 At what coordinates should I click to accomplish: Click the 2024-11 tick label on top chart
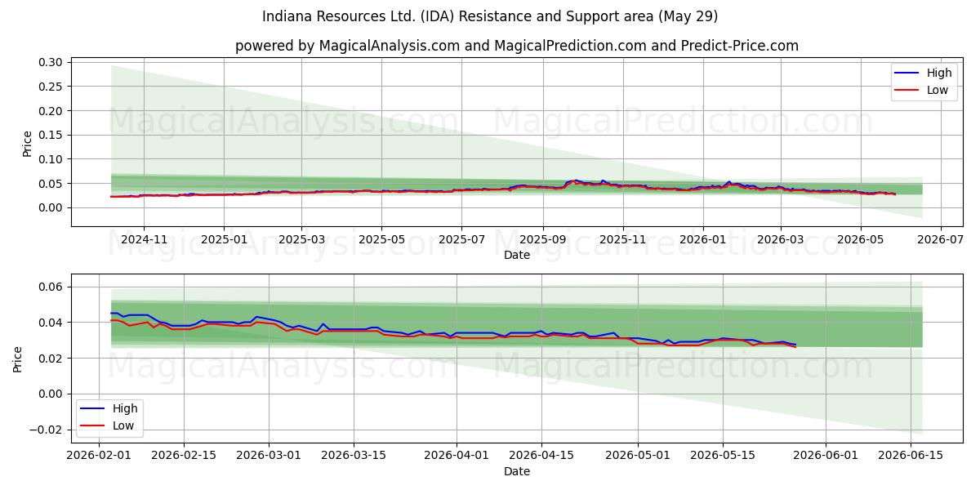144,240
